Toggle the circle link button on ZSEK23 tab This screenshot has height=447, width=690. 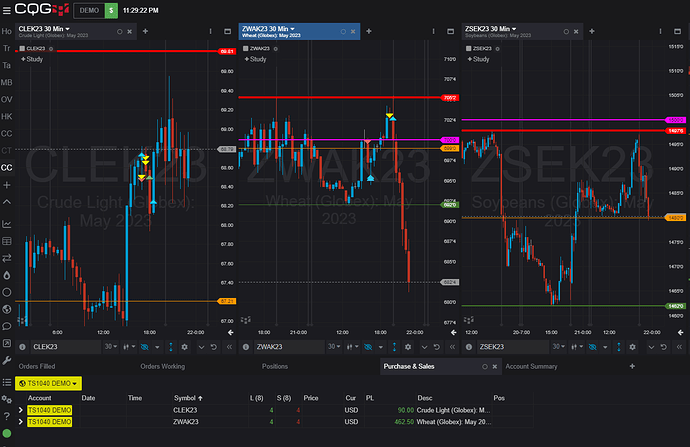[566, 32]
